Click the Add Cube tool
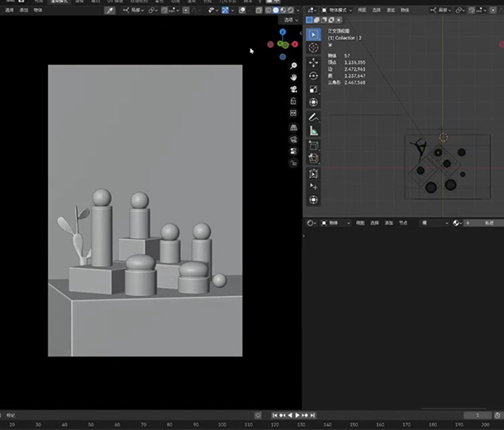The height and width of the screenshot is (430, 504). (314, 145)
